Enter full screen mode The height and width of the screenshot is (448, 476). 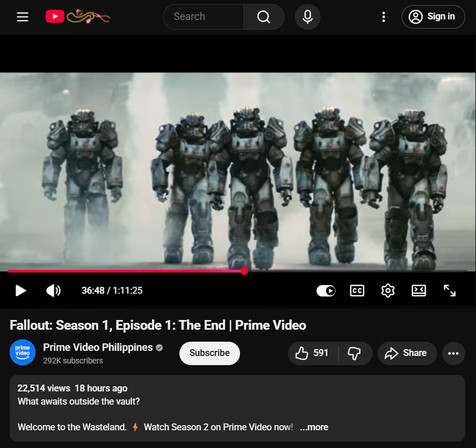[x=450, y=290]
